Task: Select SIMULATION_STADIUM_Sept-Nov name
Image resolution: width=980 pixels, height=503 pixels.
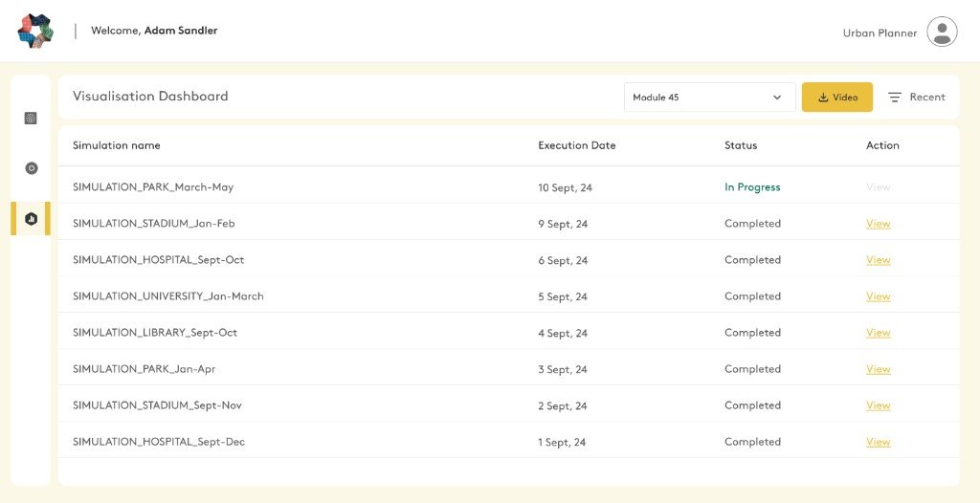Action: pyautogui.click(x=157, y=405)
